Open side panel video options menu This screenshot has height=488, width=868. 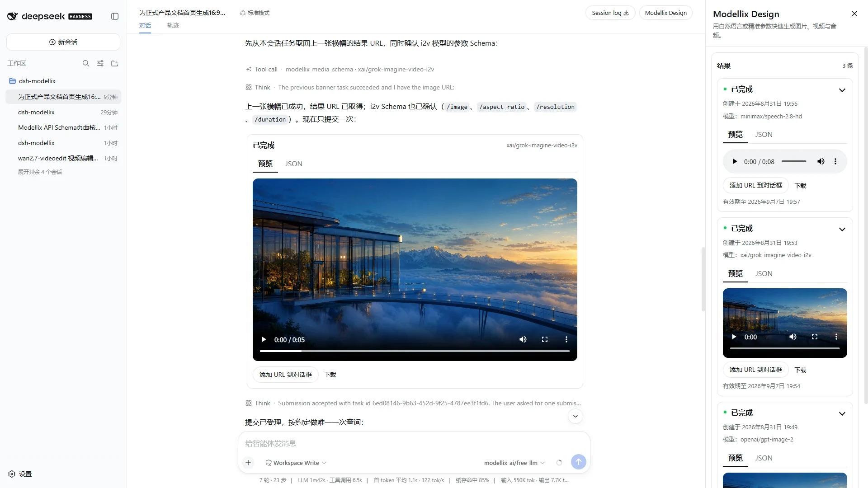pos(836,337)
